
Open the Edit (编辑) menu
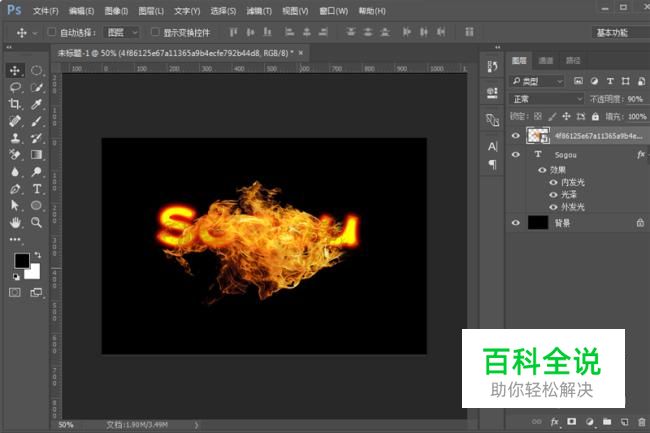click(81, 11)
